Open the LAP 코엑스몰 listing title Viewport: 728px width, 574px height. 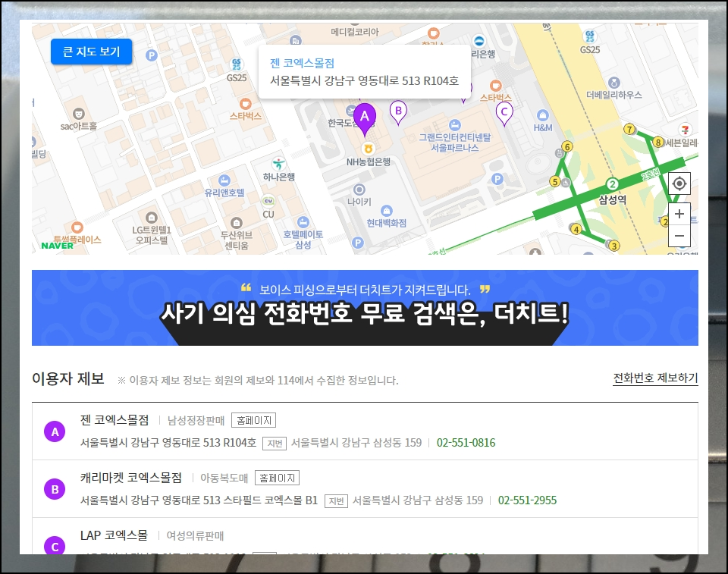114,535
